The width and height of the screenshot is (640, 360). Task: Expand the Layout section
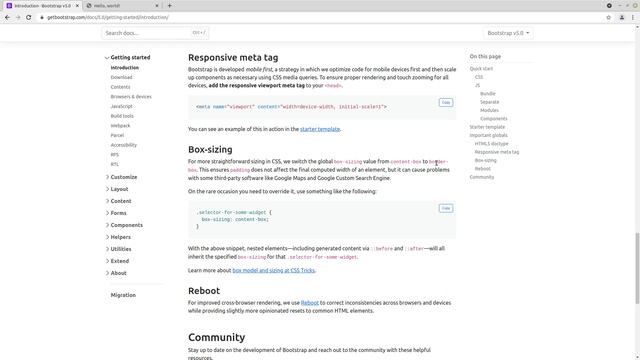point(117,189)
